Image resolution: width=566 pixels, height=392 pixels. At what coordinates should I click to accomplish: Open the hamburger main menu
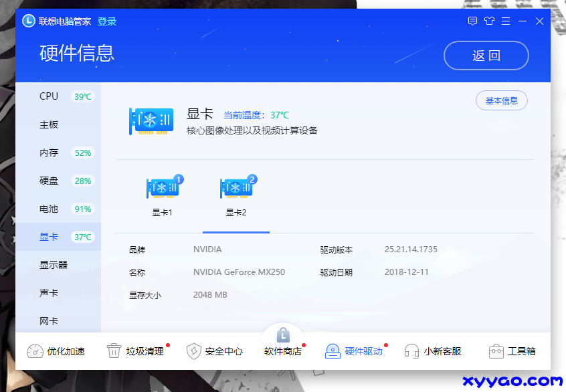coord(506,21)
